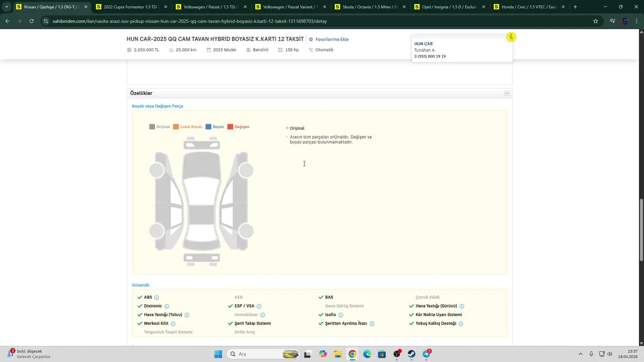
Task: Reload the current page
Action: click(31, 21)
